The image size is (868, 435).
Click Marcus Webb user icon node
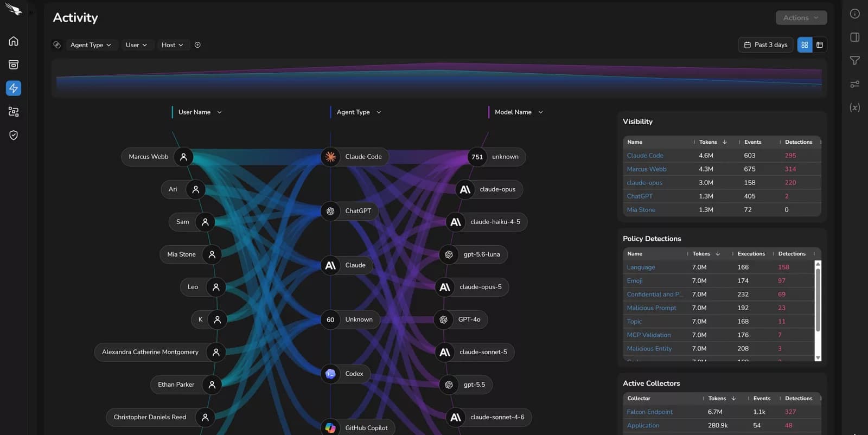pos(183,157)
